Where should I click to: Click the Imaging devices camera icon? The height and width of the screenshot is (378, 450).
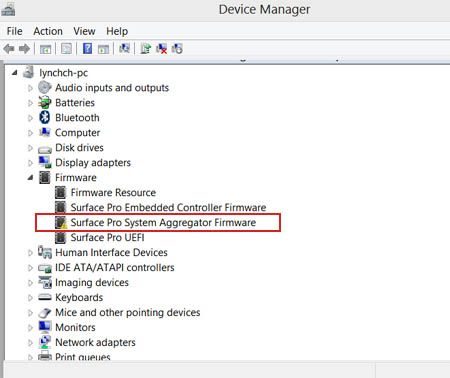click(45, 282)
